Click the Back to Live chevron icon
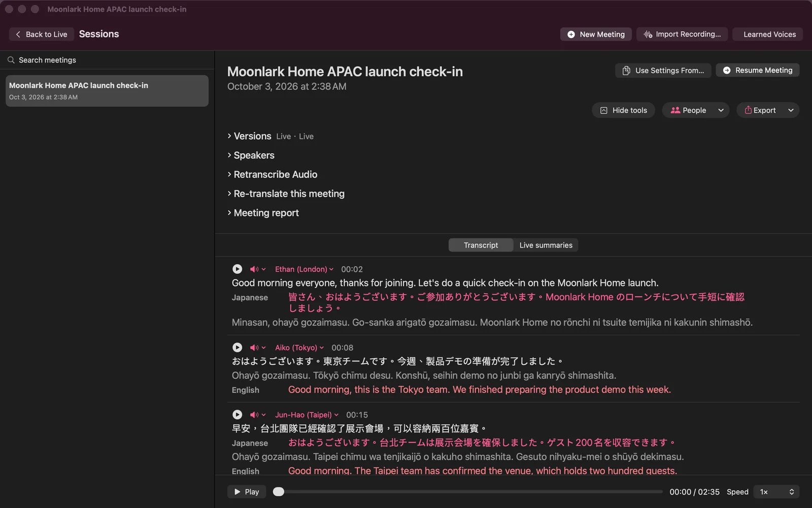 pyautogui.click(x=18, y=34)
